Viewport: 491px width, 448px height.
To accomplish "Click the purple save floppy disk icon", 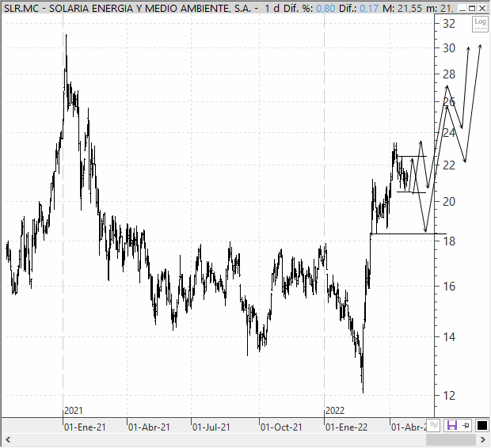I will click(452, 426).
